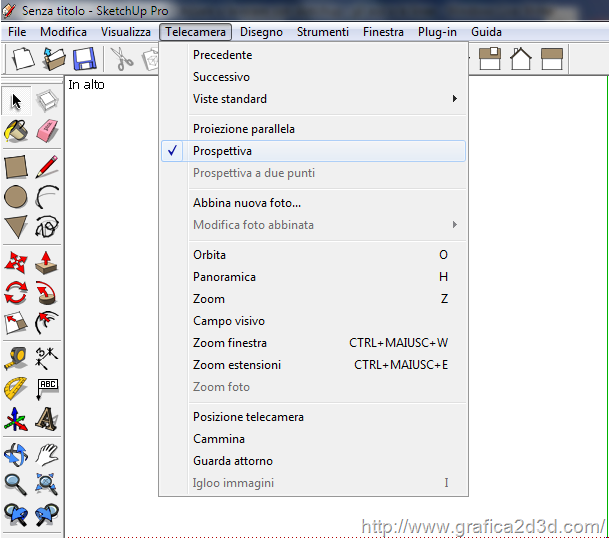
Task: Select the Circle drawing tool
Action: pos(16,197)
